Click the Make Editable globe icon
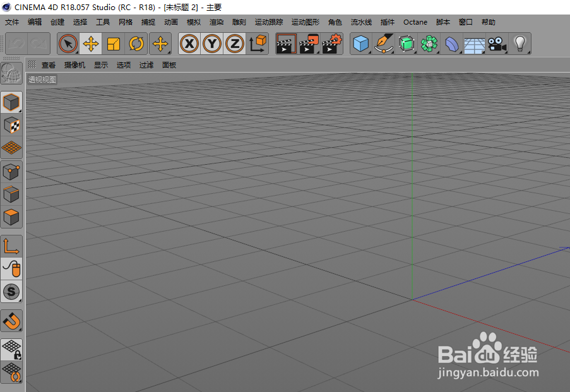The width and height of the screenshot is (570, 392). [11, 73]
